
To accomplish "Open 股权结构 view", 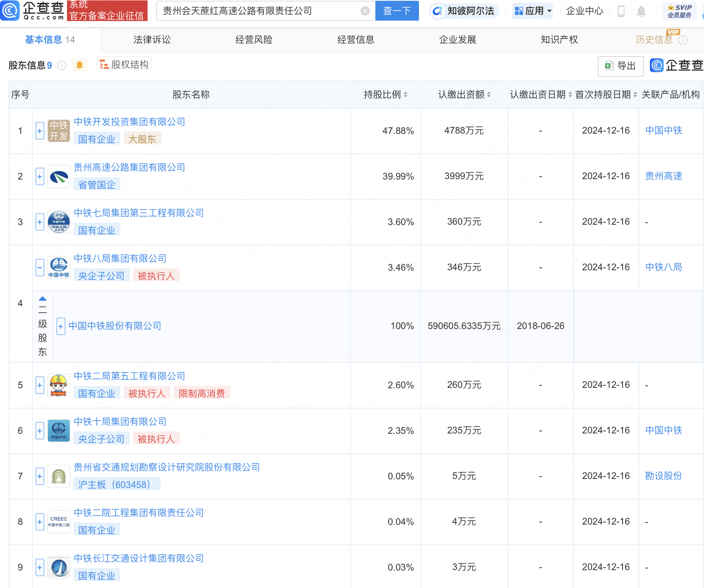I will (124, 64).
